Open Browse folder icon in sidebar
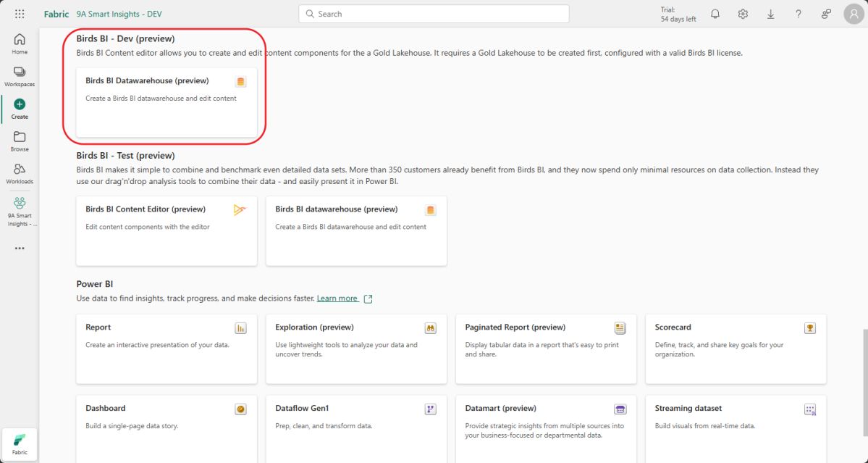This screenshot has width=868, height=463. point(20,137)
